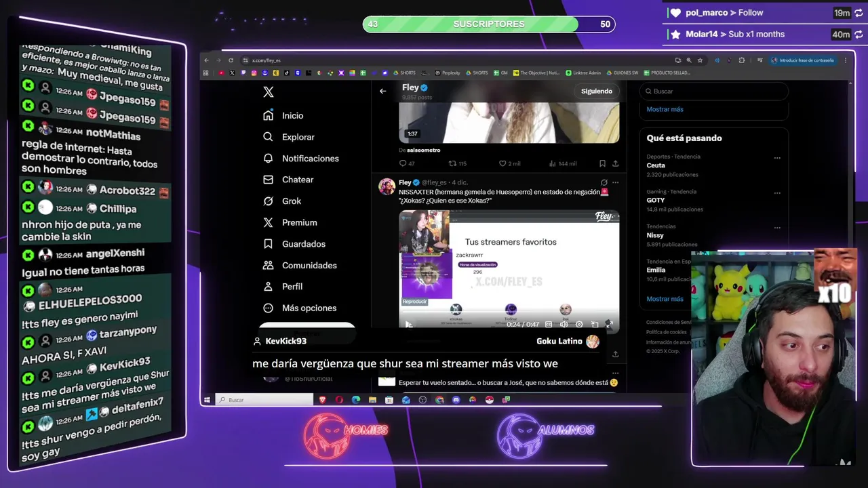Open Comunidades page

pyautogui.click(x=300, y=265)
